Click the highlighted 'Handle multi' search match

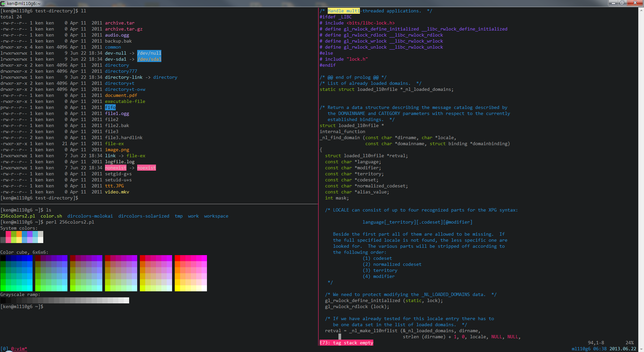[x=343, y=11]
